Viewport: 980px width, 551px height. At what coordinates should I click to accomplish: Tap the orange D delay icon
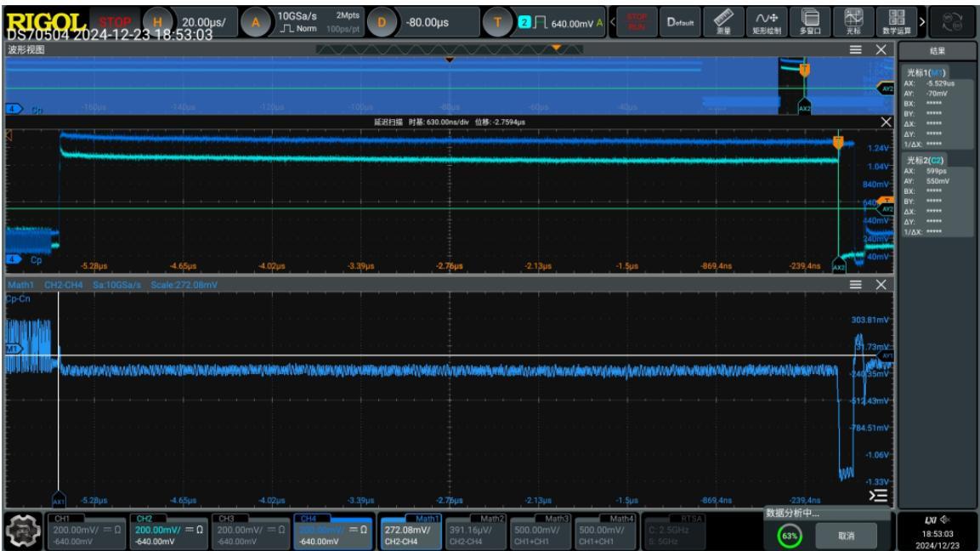[382, 22]
